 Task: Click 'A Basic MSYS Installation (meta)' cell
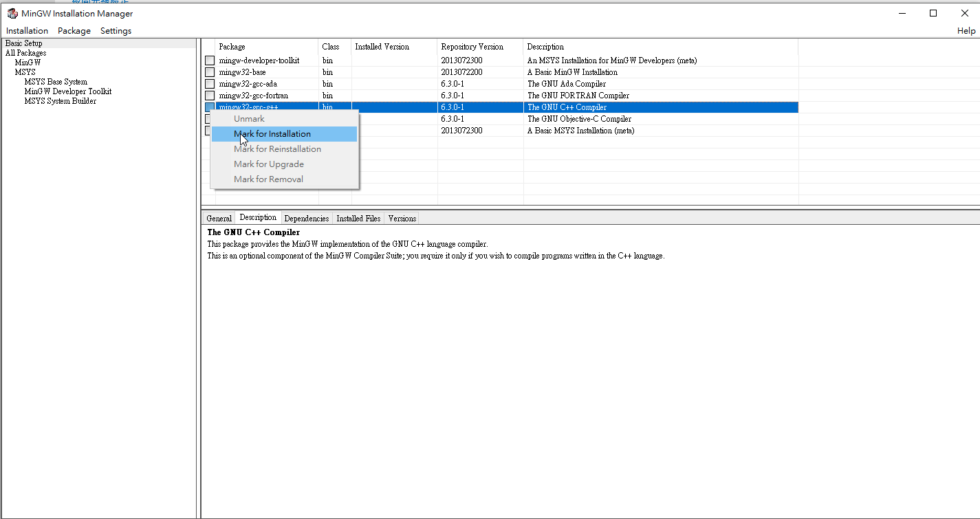click(x=581, y=131)
